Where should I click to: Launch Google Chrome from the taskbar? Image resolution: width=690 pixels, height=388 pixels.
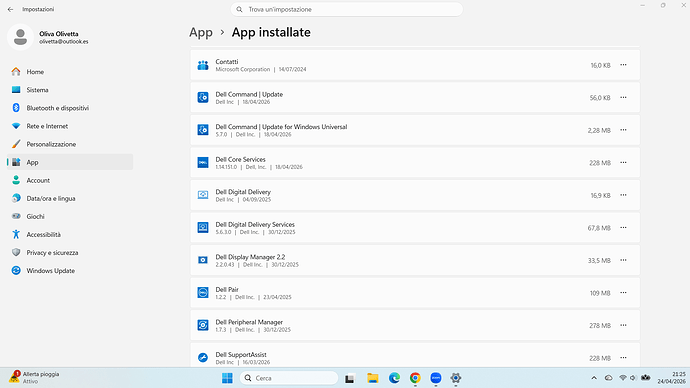point(415,378)
